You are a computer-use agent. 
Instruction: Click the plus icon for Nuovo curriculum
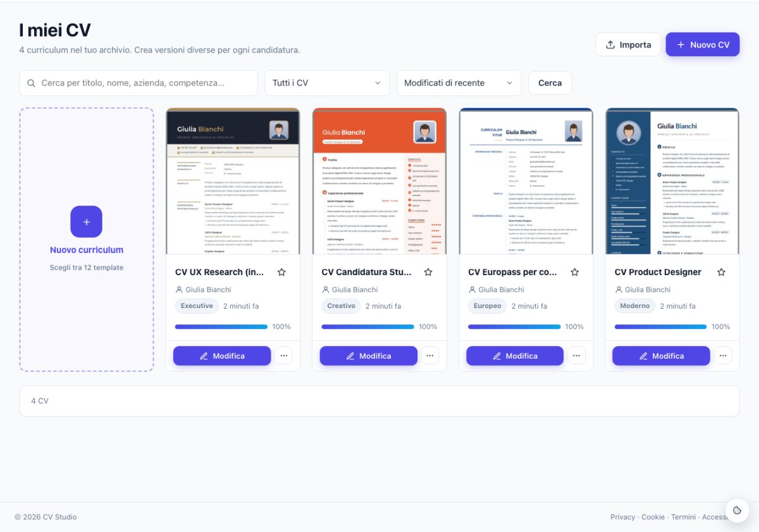tap(86, 222)
